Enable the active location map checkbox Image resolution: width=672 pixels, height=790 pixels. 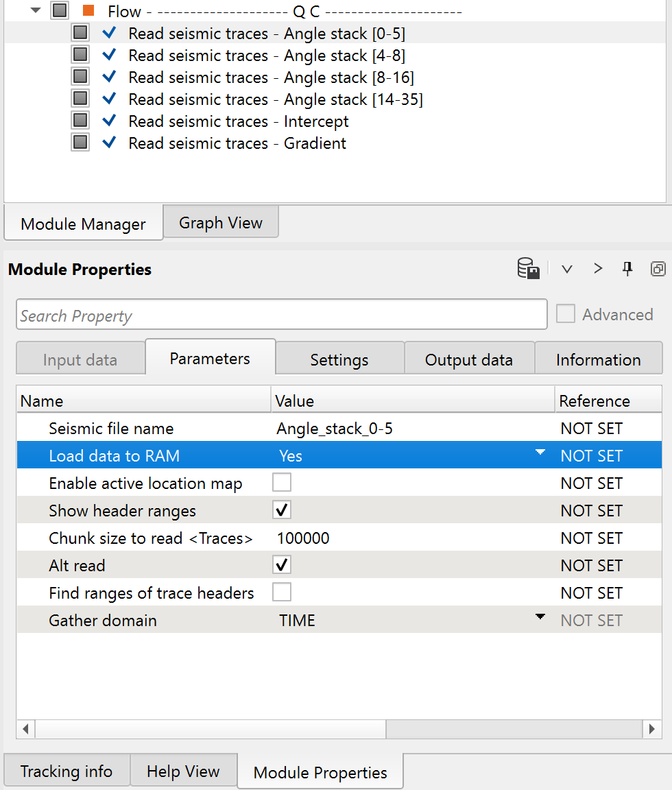click(282, 483)
